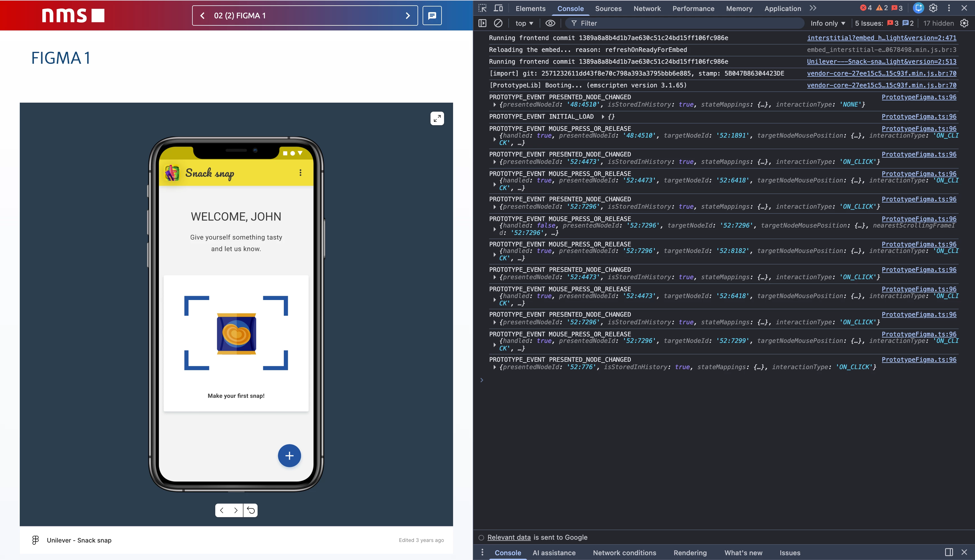The image size is (975, 560).
Task: Open the Info only log level dropdown
Action: [x=828, y=23]
